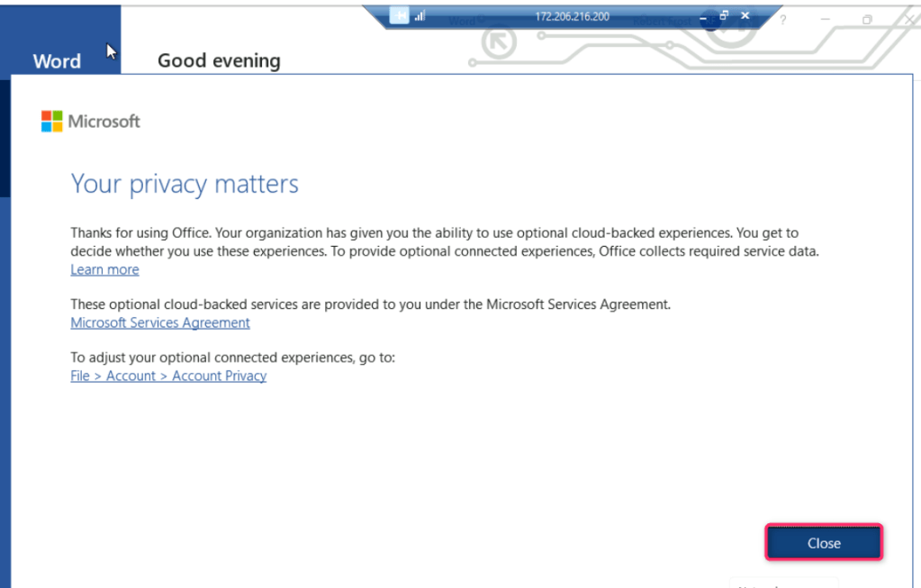This screenshot has height=588, width=921.
Task: Close the Word application window
Action: coord(908,19)
